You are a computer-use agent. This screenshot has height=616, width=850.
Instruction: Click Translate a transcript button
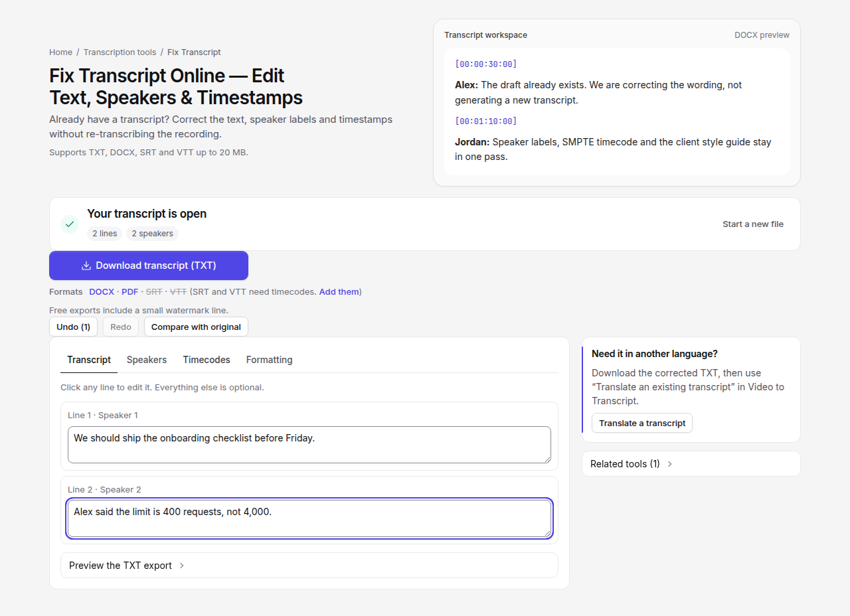[x=642, y=424]
